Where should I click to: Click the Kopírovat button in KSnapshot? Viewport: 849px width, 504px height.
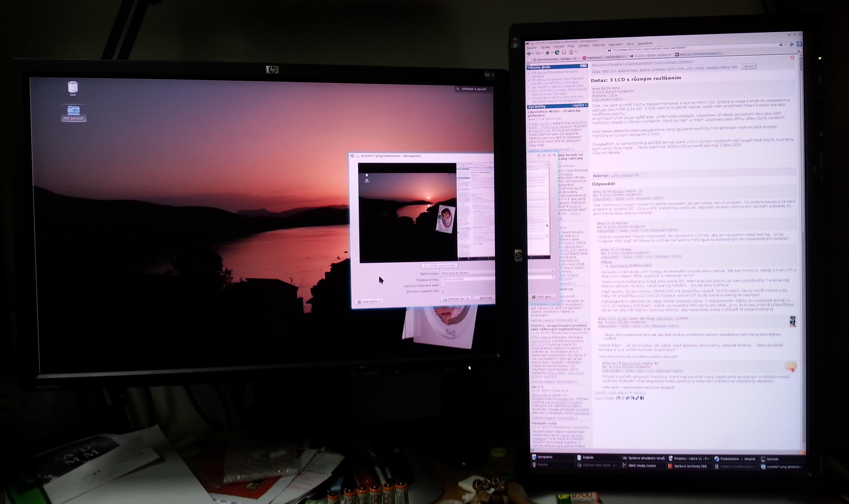(483, 298)
